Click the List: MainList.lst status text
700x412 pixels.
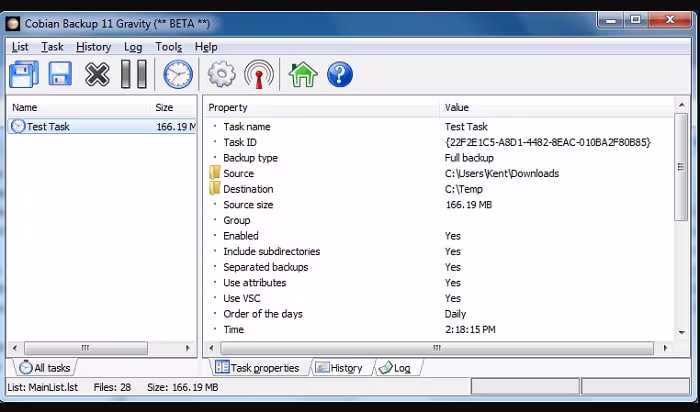[42, 387]
